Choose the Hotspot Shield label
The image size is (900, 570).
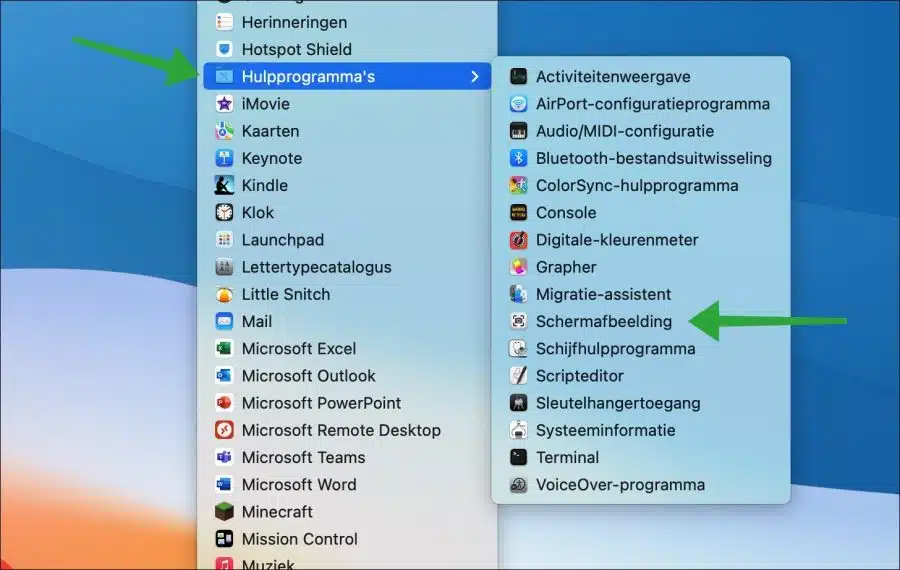[x=297, y=49]
